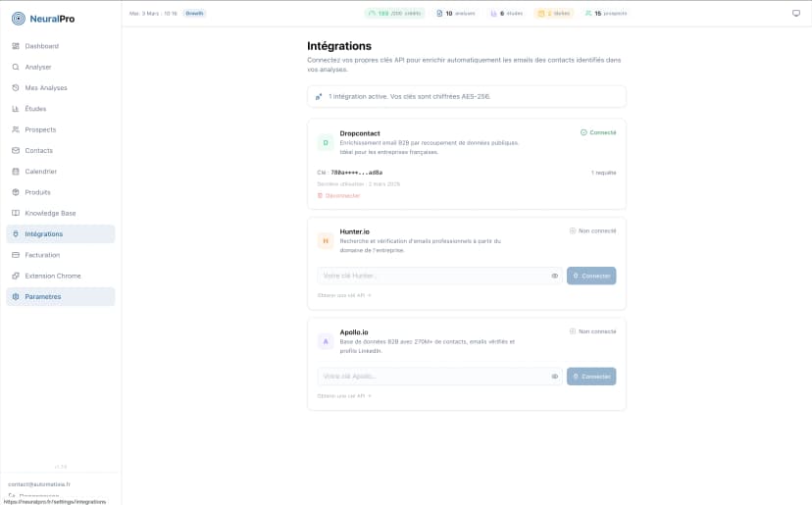This screenshot has width=812, height=505.
Task: Go to Facturation
Action: pos(61,255)
